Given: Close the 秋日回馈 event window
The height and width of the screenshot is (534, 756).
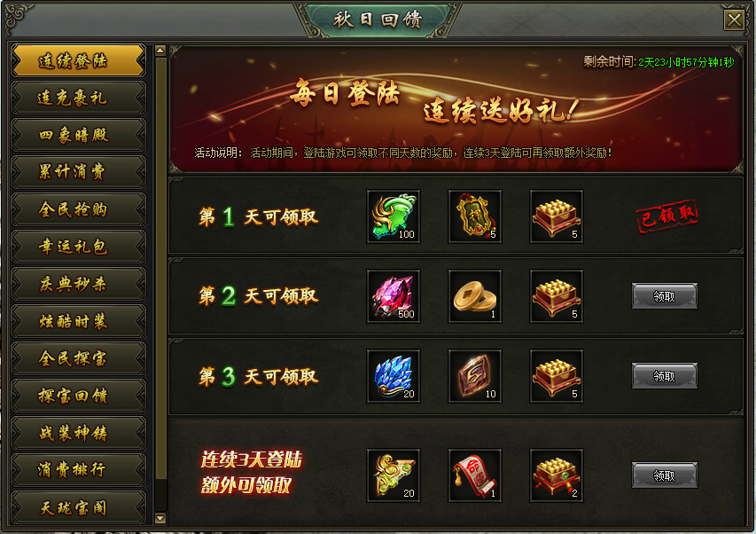Looking at the screenshot, I should click(734, 20).
